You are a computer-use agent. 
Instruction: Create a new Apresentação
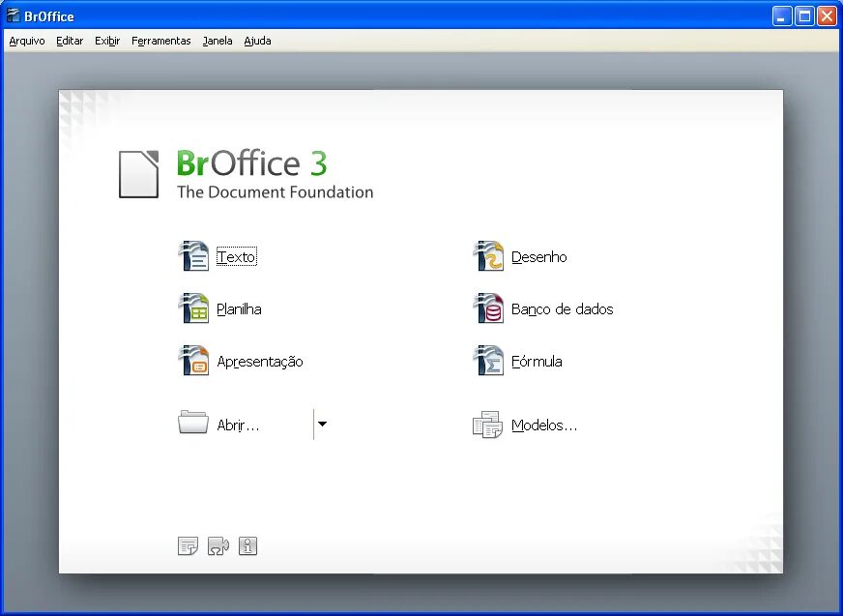[260, 362]
